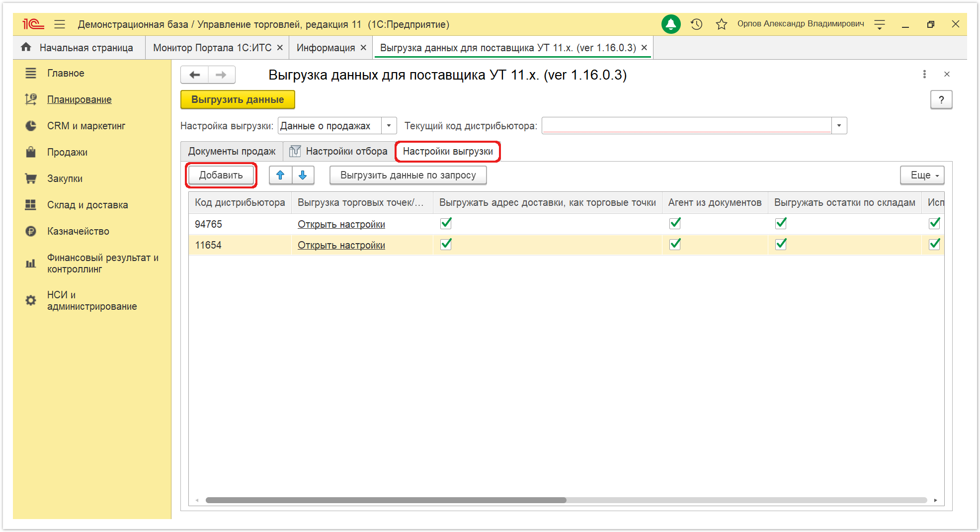Toggle delivery address checkbox for 11654

pyautogui.click(x=446, y=244)
